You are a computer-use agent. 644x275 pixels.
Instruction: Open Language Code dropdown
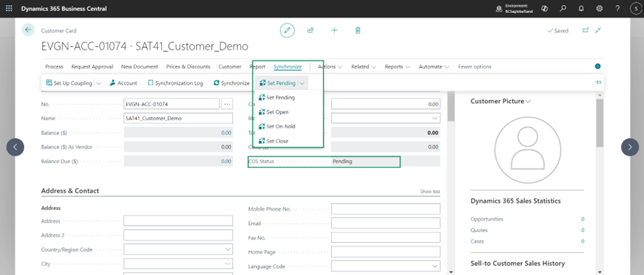435,266
